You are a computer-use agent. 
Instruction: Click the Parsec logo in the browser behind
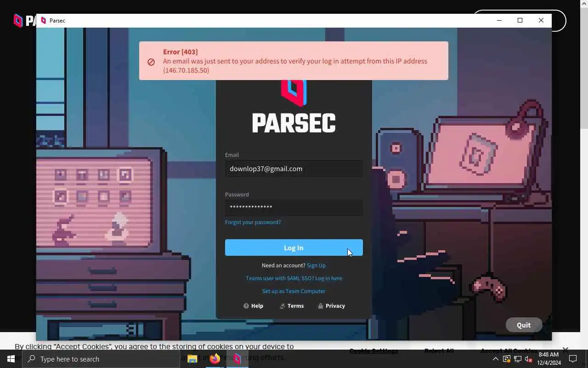[24, 20]
